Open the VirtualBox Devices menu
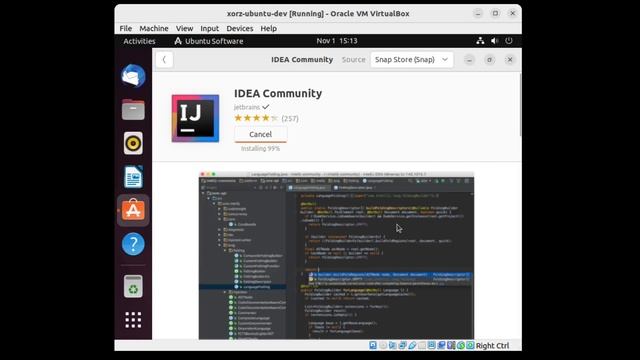Viewport: 640px width, 360px height. pyautogui.click(x=240, y=28)
